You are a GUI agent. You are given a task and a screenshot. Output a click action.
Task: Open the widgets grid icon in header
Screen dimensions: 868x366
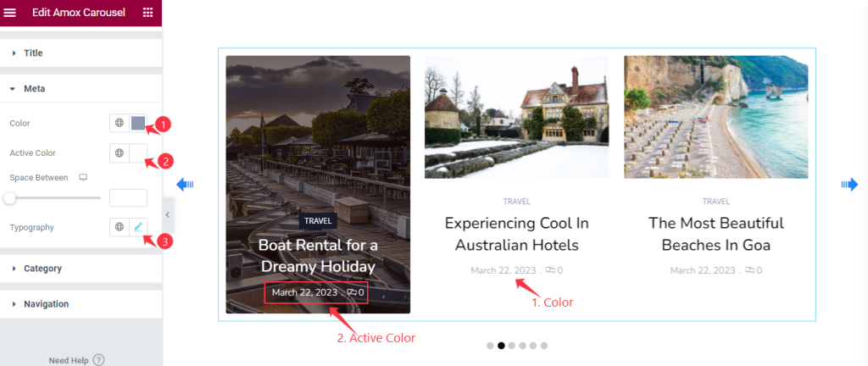point(147,12)
